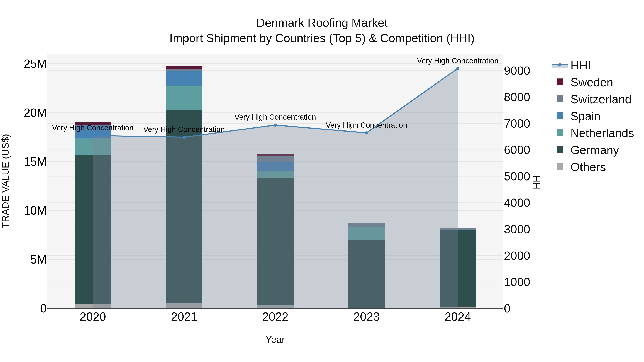Click the 15M trade value tick label
Viewport: 644px width, 362px height.
tap(35, 162)
